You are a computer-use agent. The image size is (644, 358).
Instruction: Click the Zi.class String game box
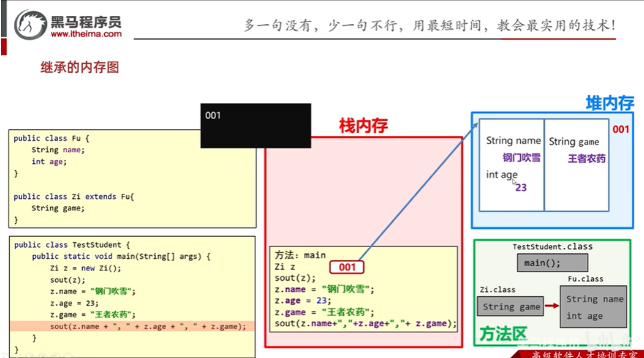click(510, 307)
